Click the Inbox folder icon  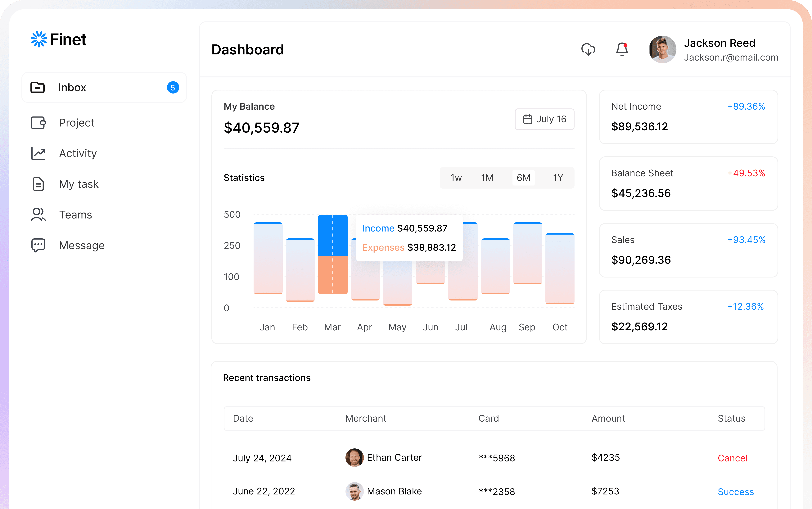coord(38,88)
